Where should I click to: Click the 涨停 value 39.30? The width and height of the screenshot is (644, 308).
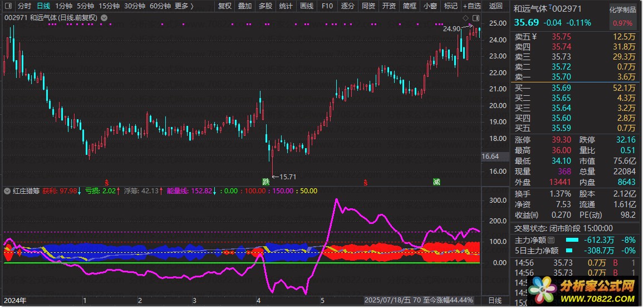(x=561, y=140)
